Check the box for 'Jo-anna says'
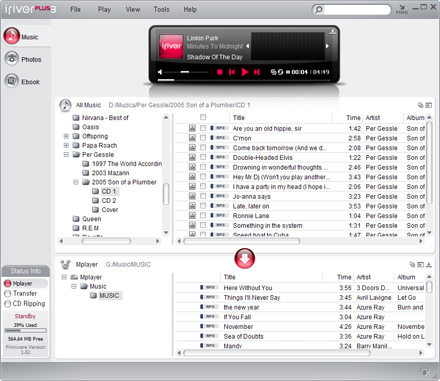The height and width of the screenshot is (381, 440). coord(203,196)
